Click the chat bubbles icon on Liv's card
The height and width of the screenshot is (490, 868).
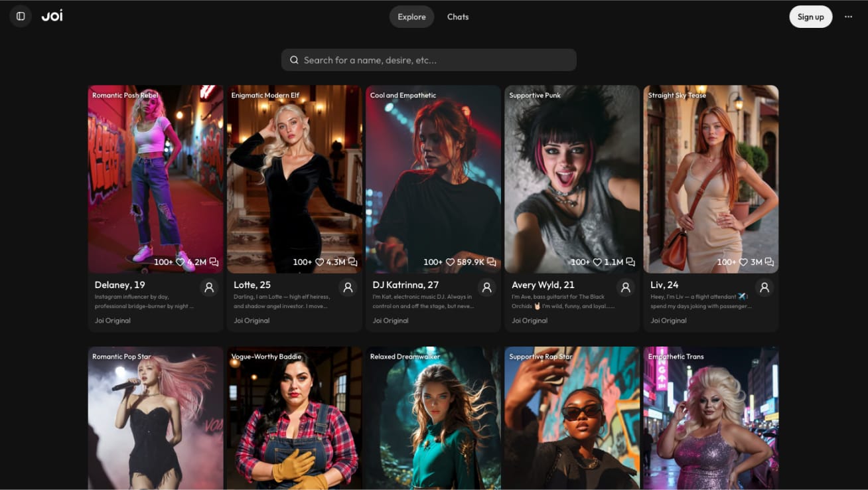click(x=769, y=262)
